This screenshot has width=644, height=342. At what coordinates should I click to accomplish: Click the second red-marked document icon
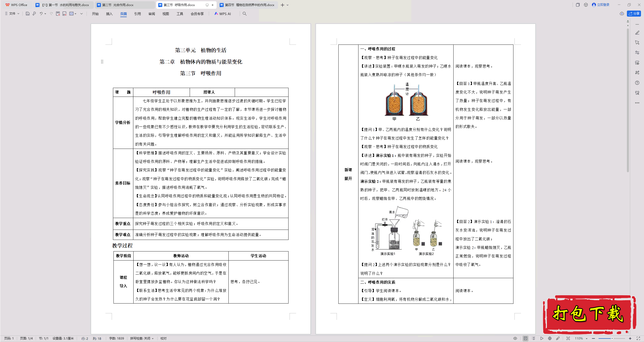64,14
